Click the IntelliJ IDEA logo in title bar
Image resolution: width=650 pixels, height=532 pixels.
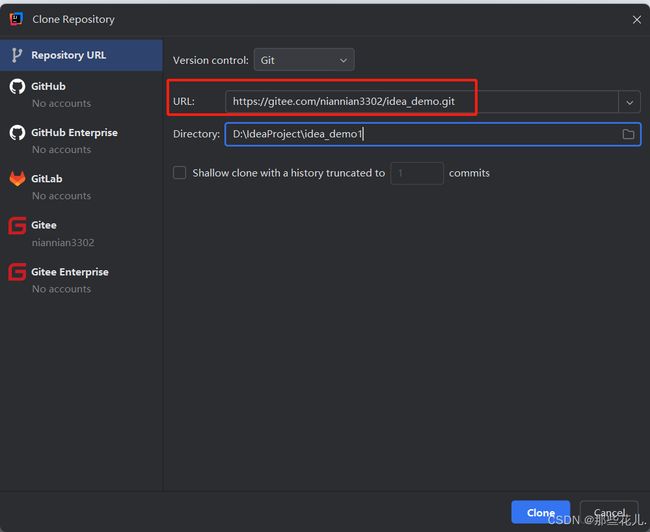17,19
